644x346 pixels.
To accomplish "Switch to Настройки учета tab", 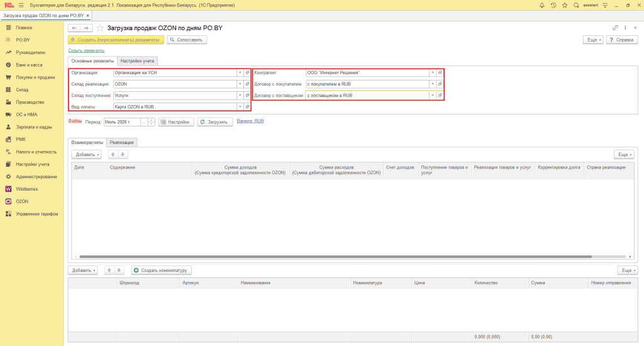I will (x=137, y=61).
